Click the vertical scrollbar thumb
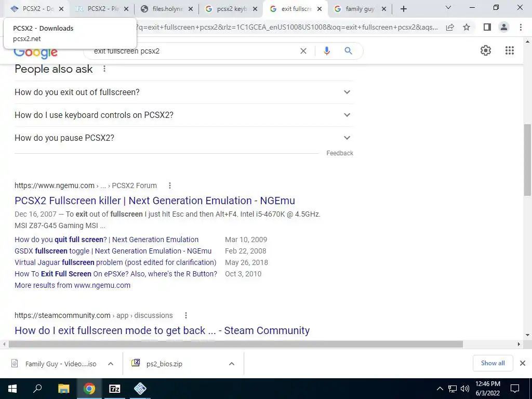Image resolution: width=532 pixels, height=399 pixels. (527, 160)
